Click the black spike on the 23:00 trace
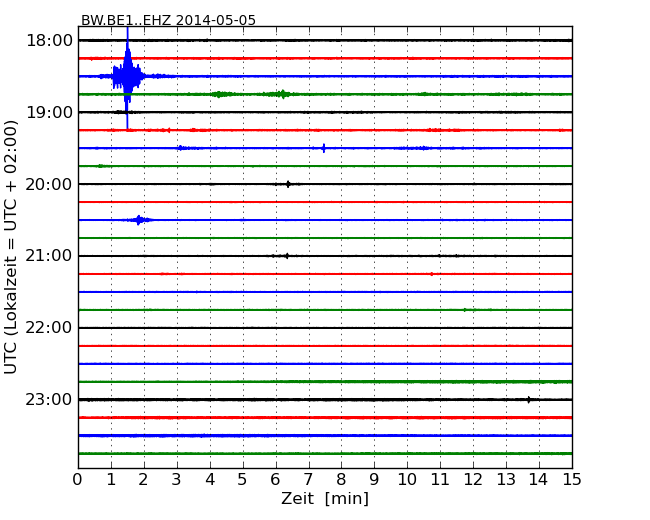Image resolution: width=650 pixels, height=520 pixels. pos(529,400)
